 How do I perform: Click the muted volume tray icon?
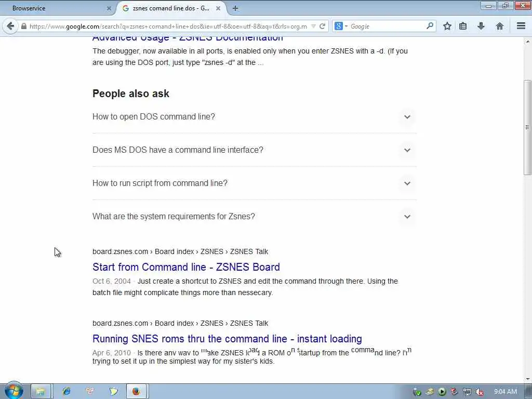(479, 392)
